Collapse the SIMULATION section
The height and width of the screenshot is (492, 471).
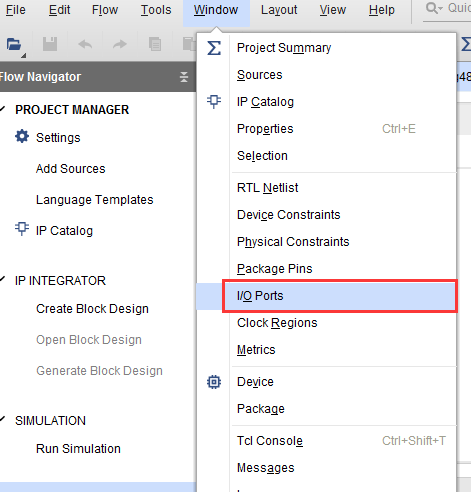click(3, 419)
